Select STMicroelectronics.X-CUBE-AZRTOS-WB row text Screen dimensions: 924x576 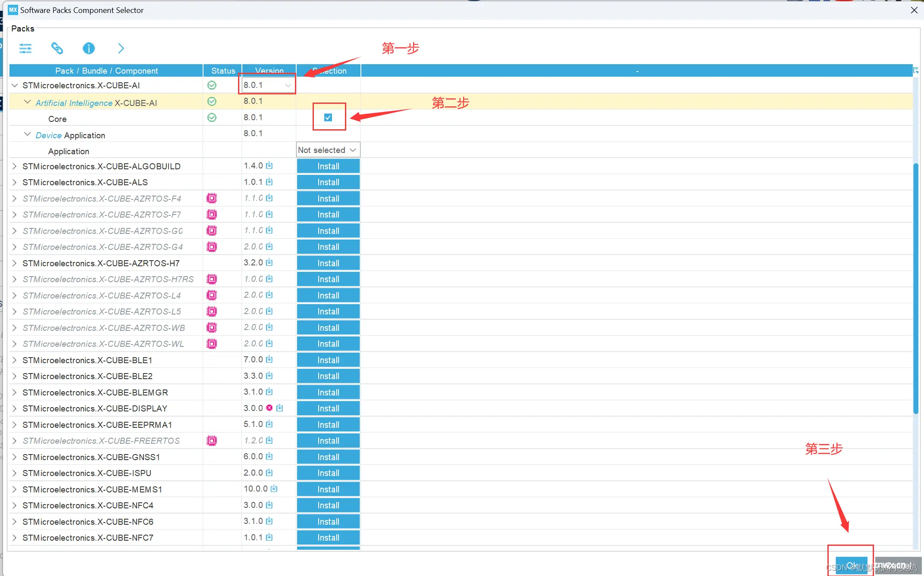[103, 328]
